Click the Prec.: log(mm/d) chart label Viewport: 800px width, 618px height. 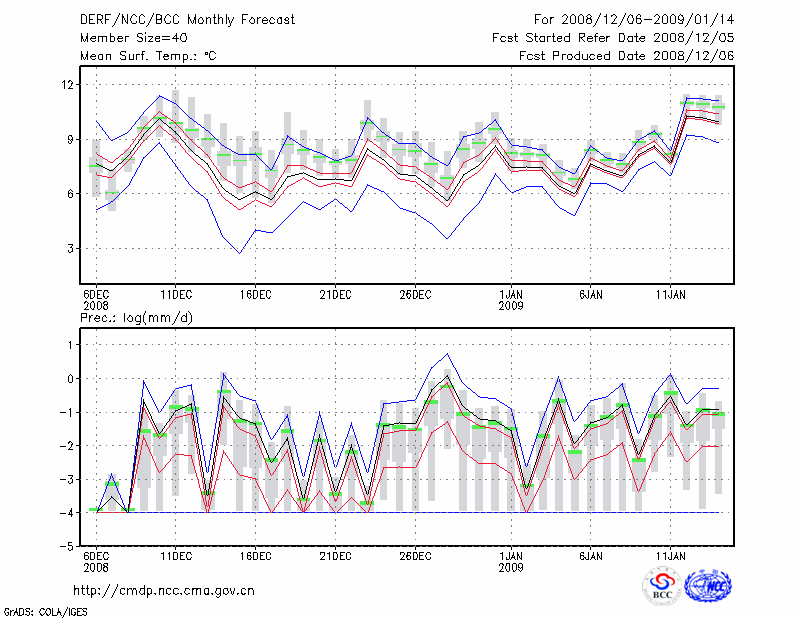pos(136,318)
